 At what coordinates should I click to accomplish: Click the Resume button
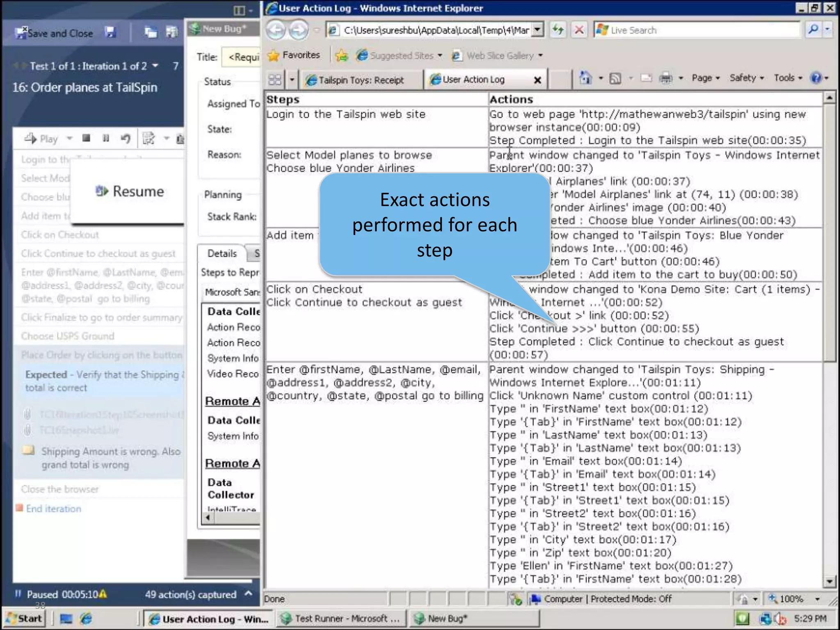[x=130, y=192]
